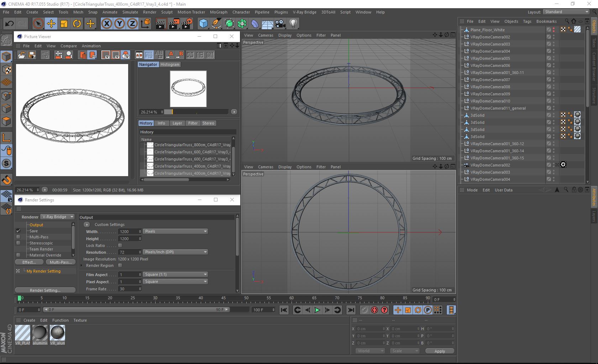This screenshot has width=598, height=364.
Task: Jump to end of animation
Action: [x=351, y=310]
